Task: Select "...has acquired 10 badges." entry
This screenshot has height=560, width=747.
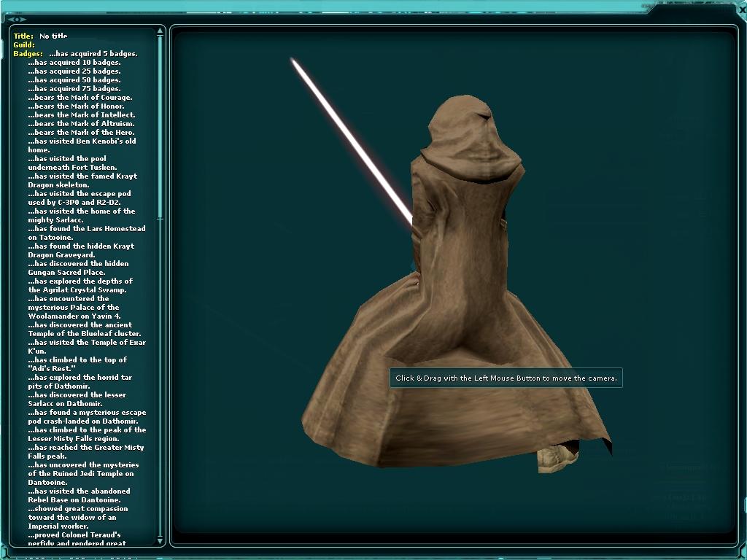Action: (74, 63)
